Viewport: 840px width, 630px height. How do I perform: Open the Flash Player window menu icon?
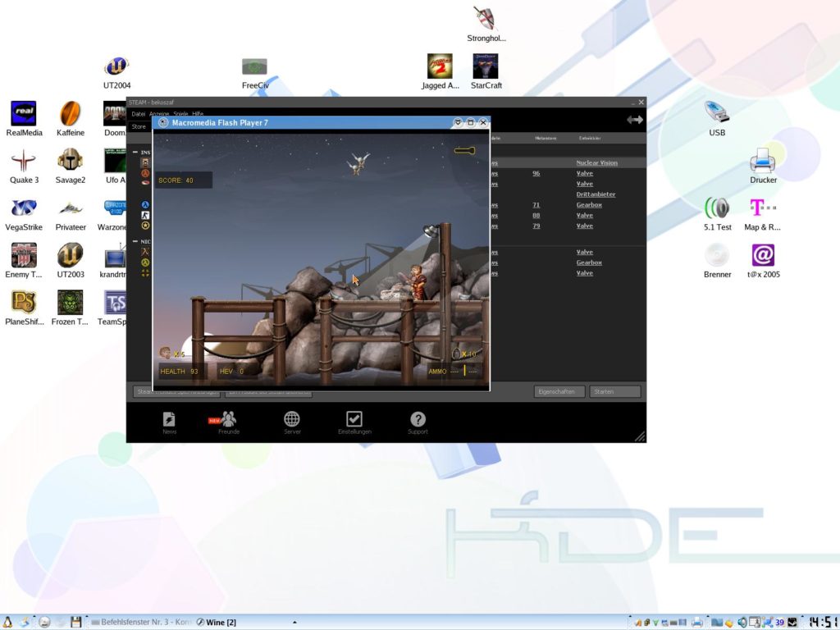(x=163, y=123)
